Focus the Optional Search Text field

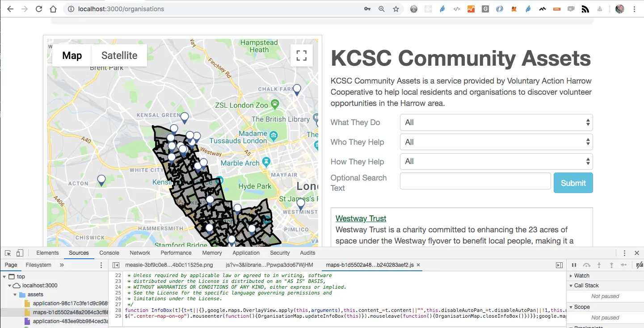476,181
